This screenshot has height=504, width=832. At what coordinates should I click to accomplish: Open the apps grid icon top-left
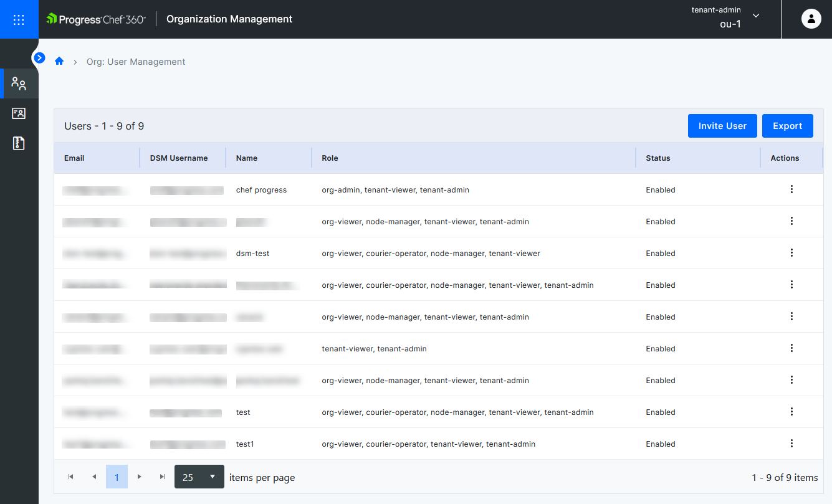(18, 19)
